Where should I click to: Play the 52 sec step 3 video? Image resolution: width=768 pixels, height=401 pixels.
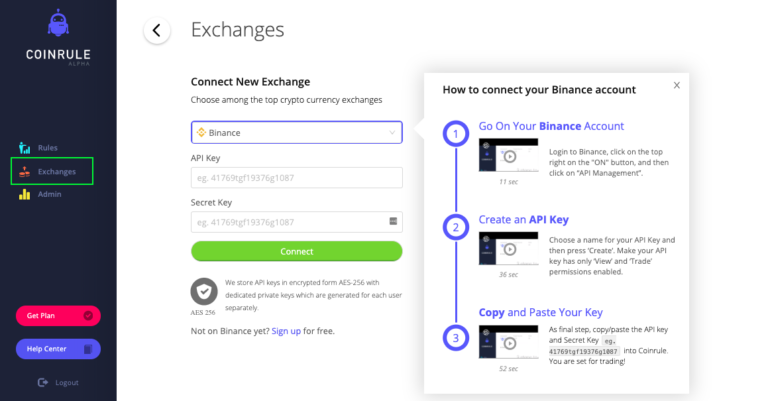click(x=508, y=342)
